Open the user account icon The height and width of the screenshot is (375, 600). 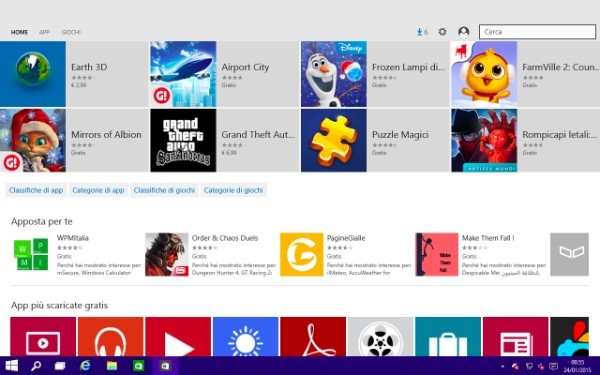click(464, 32)
